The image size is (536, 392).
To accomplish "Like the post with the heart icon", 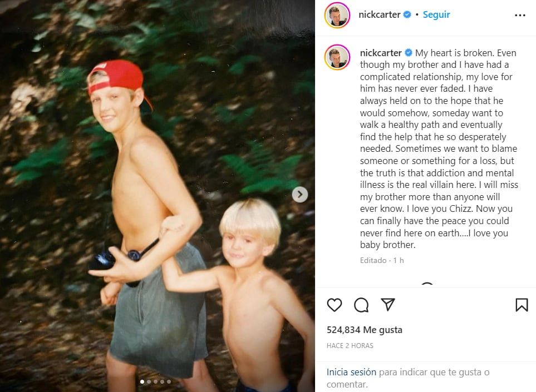I will [334, 305].
